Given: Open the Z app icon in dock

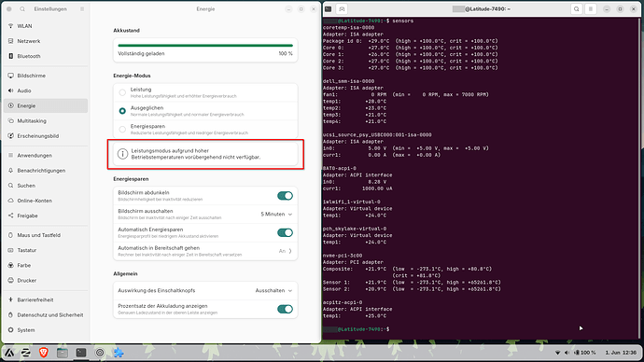Looking at the screenshot, I should pyautogui.click(x=26, y=353).
